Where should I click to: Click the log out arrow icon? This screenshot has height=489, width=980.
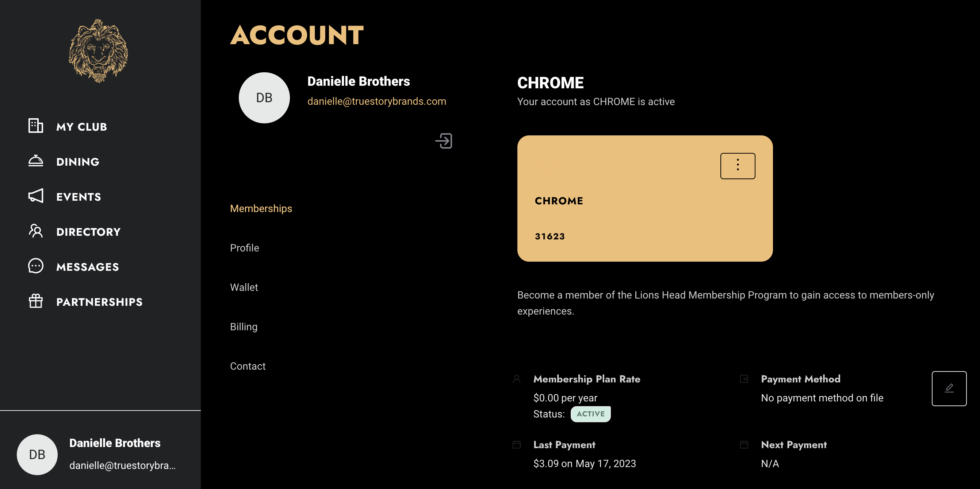click(x=444, y=141)
